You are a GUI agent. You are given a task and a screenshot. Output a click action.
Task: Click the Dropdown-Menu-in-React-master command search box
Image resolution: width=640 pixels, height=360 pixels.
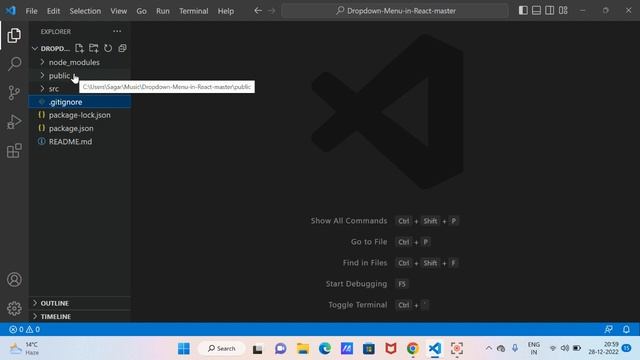coord(395,11)
